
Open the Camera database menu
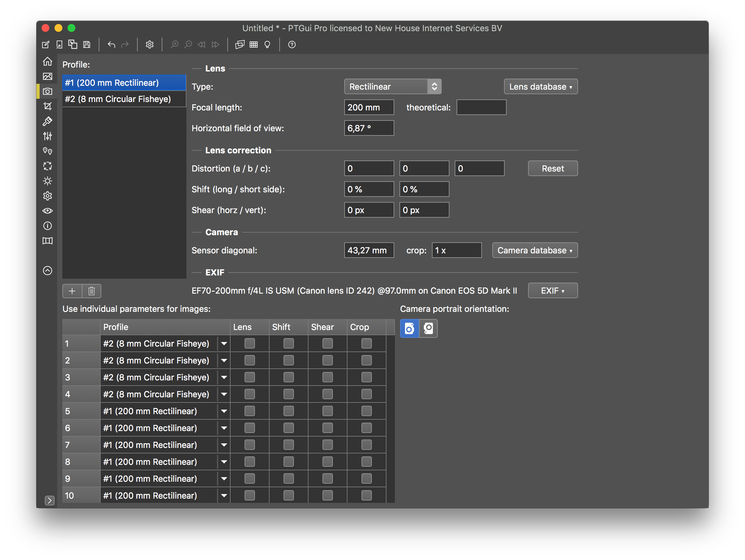[x=535, y=250]
